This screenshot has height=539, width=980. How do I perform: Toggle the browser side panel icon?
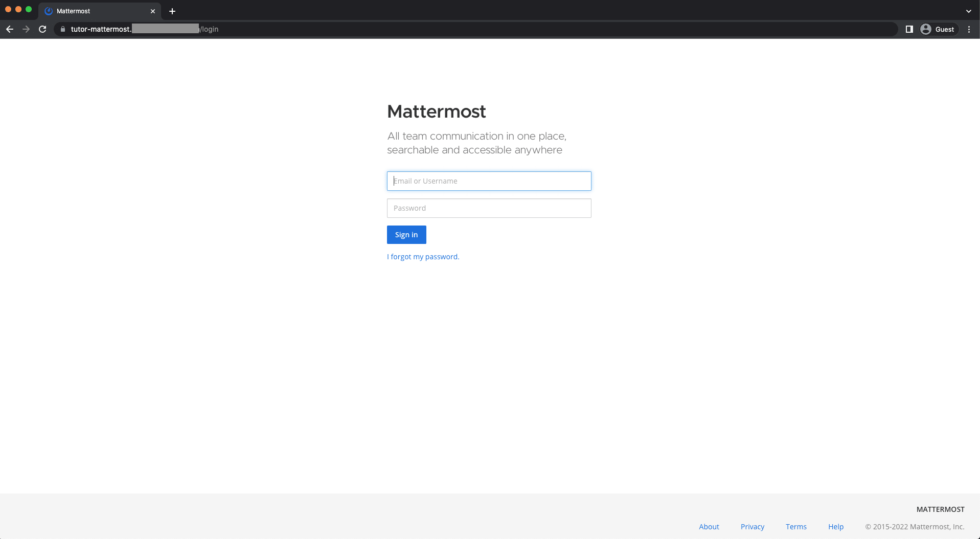(x=909, y=29)
